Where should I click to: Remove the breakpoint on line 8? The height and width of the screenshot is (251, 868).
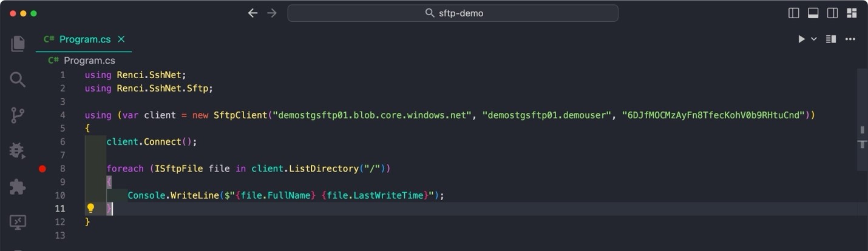[x=42, y=169]
